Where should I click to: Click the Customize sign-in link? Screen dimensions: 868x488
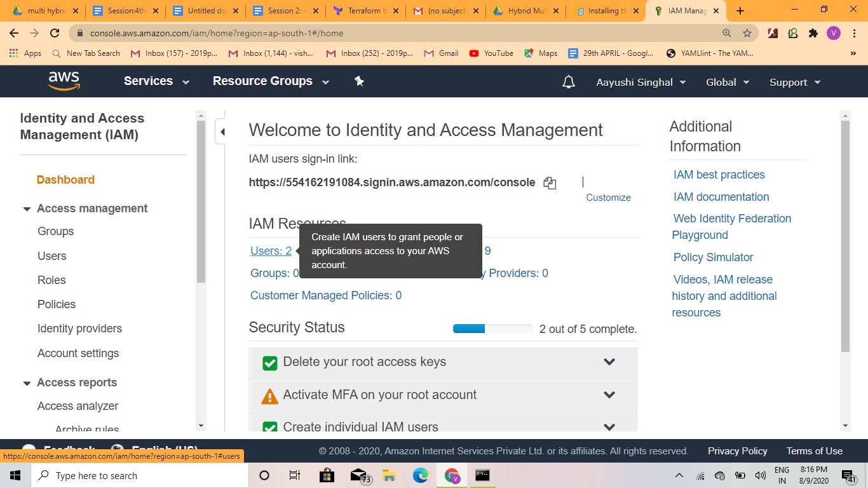[608, 198]
